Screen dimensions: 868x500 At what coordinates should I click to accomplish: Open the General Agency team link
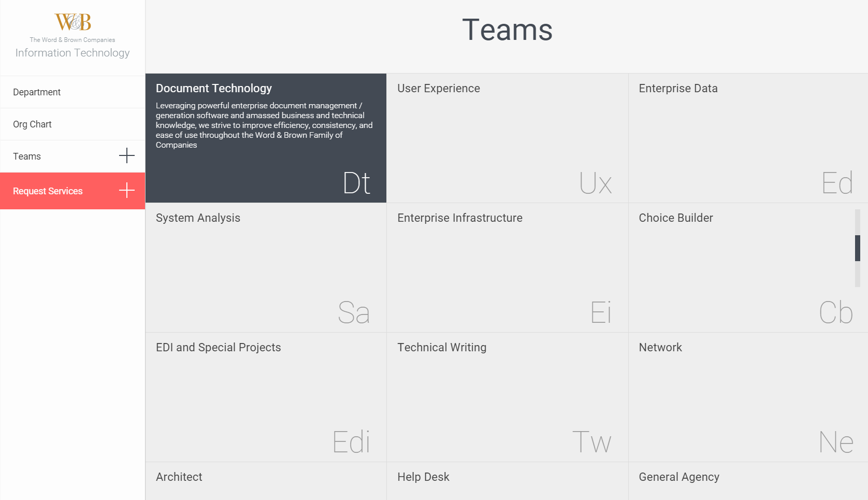pyautogui.click(x=679, y=477)
